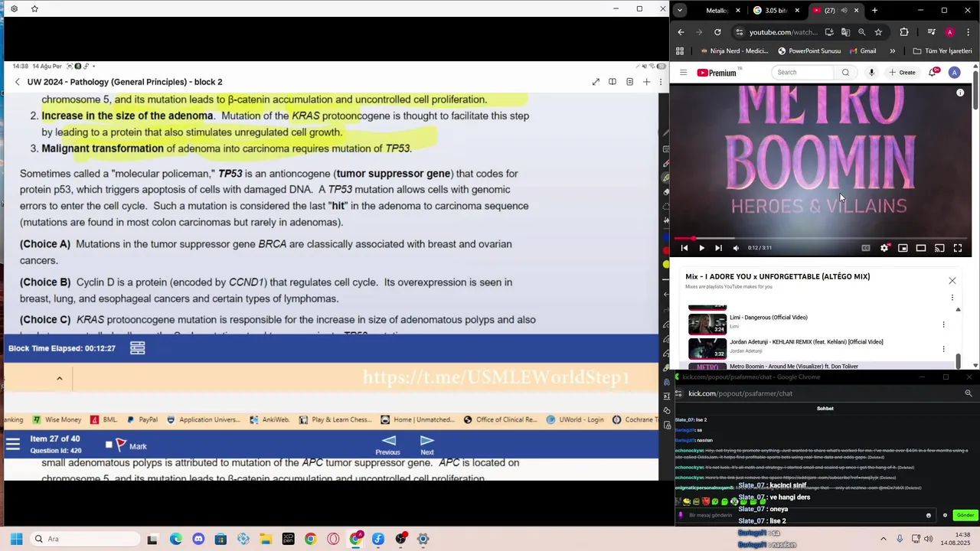Go to Next question
980x551 pixels.
coord(427,445)
